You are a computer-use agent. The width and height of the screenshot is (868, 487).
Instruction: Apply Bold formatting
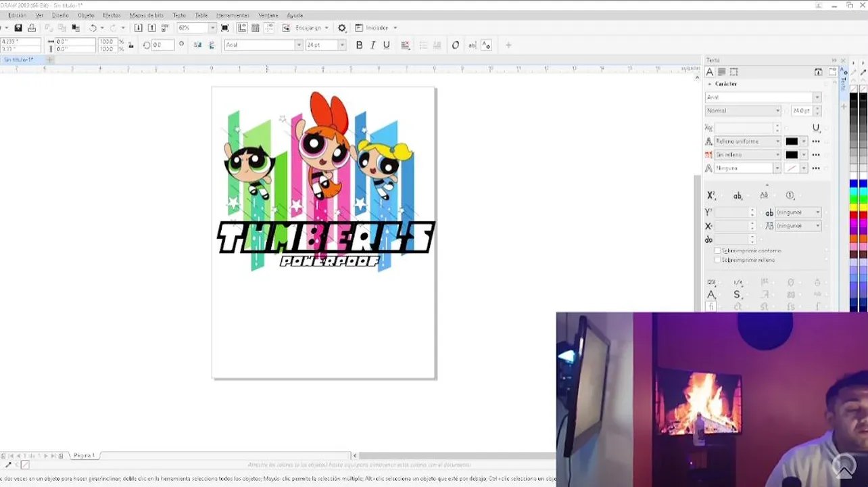[359, 45]
